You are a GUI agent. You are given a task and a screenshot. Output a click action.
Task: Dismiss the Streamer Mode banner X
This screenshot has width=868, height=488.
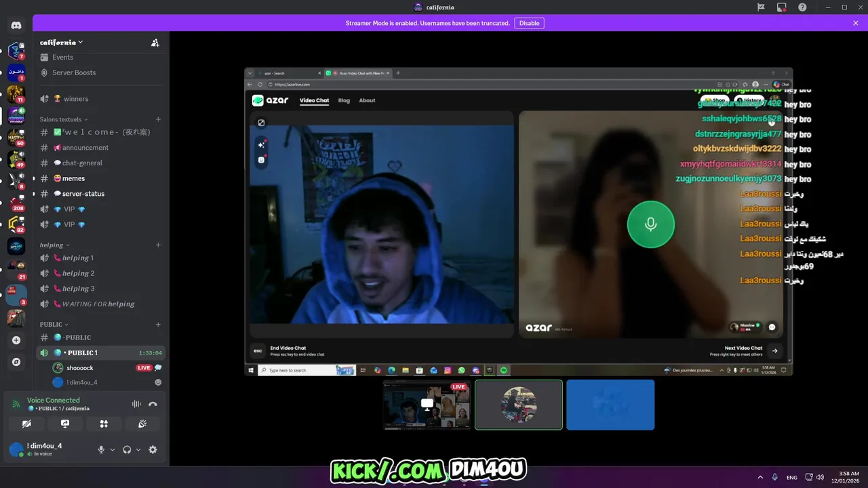[x=856, y=23]
